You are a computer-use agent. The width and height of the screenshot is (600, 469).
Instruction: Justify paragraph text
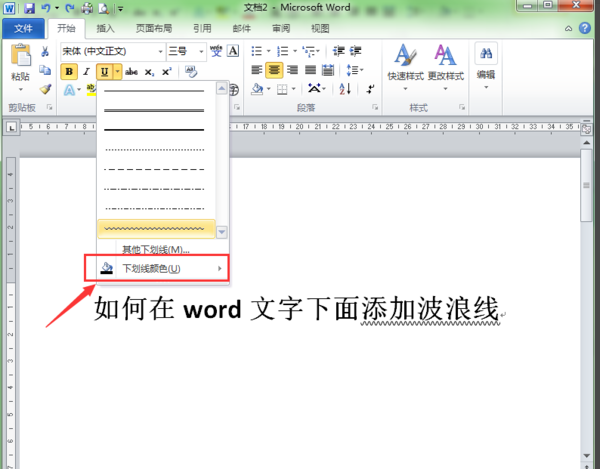tap(310, 70)
